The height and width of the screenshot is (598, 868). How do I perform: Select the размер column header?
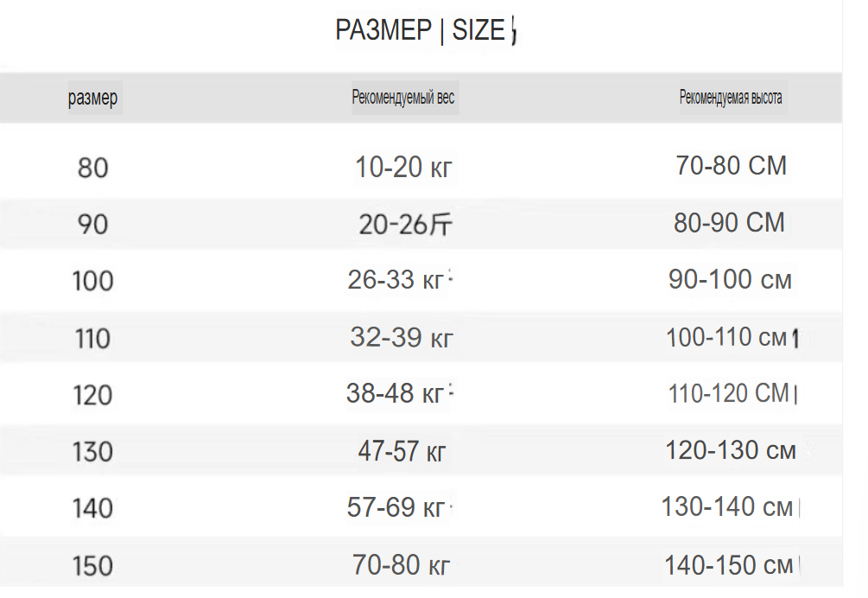tap(93, 98)
